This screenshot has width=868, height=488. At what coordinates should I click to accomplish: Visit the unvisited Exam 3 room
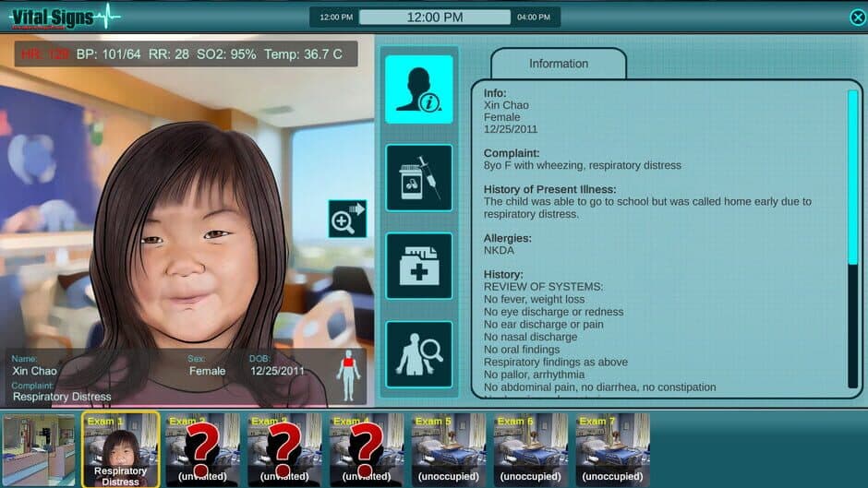coord(284,450)
